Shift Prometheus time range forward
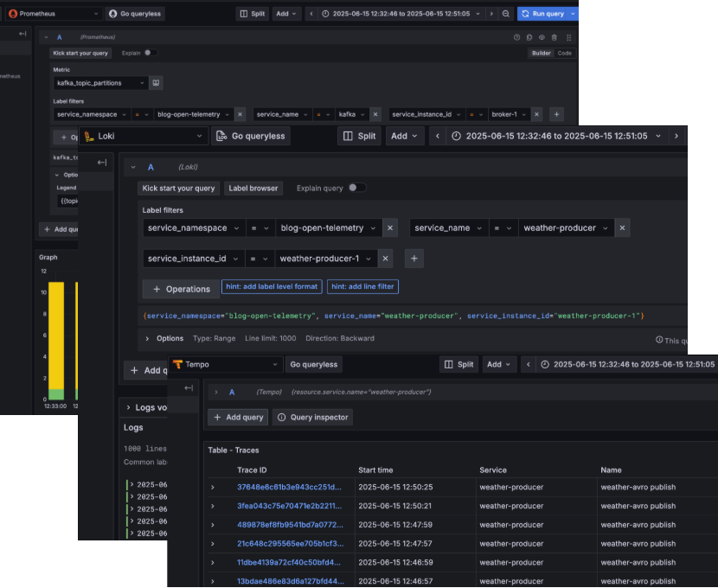This screenshot has width=718, height=588. (x=491, y=14)
